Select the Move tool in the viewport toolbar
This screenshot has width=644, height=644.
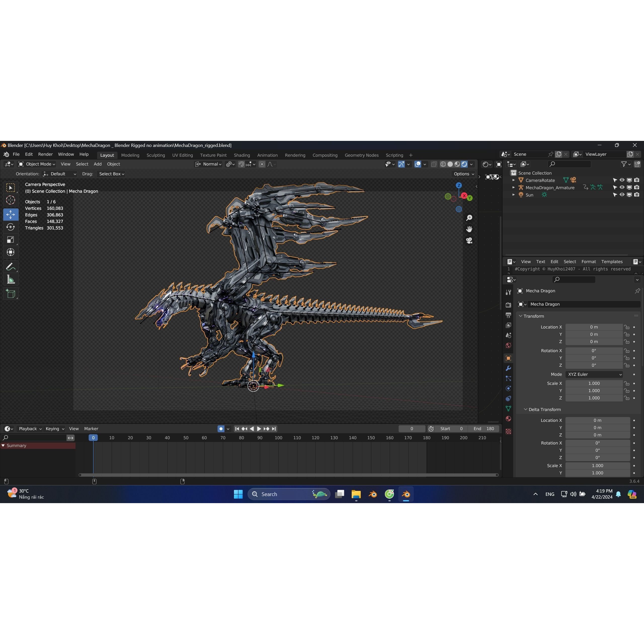click(11, 215)
